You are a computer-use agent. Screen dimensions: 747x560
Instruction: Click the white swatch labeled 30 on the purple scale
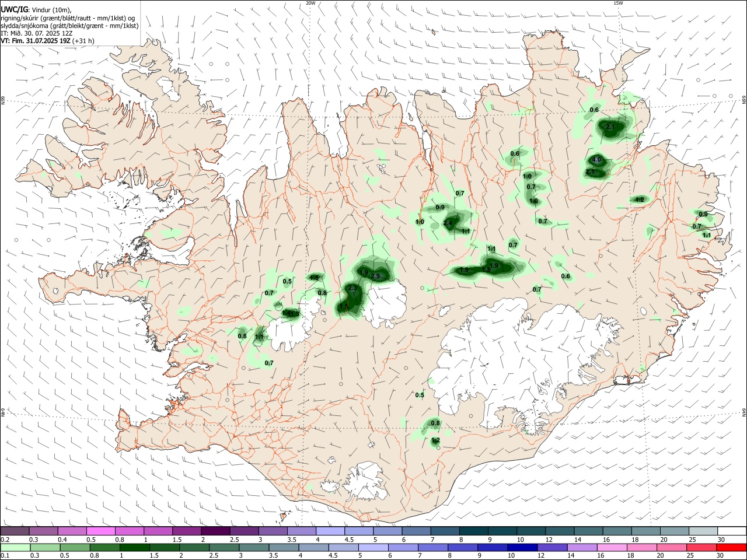point(731,531)
